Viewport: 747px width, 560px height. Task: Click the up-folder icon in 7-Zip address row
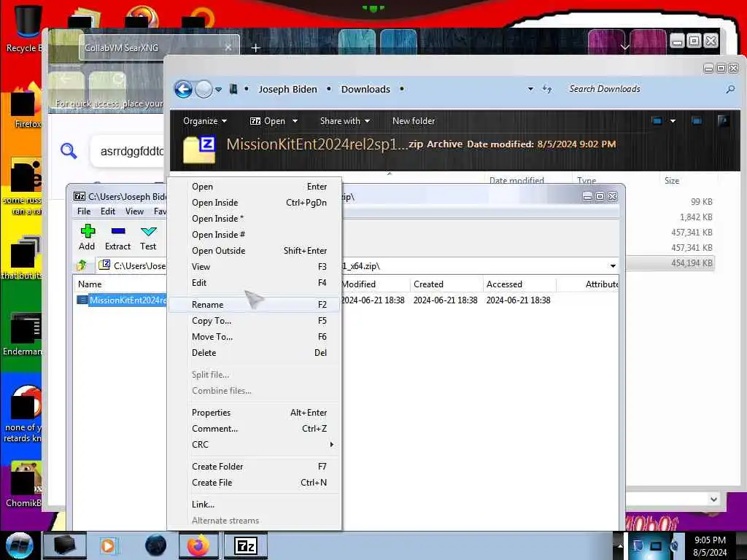coord(82,265)
